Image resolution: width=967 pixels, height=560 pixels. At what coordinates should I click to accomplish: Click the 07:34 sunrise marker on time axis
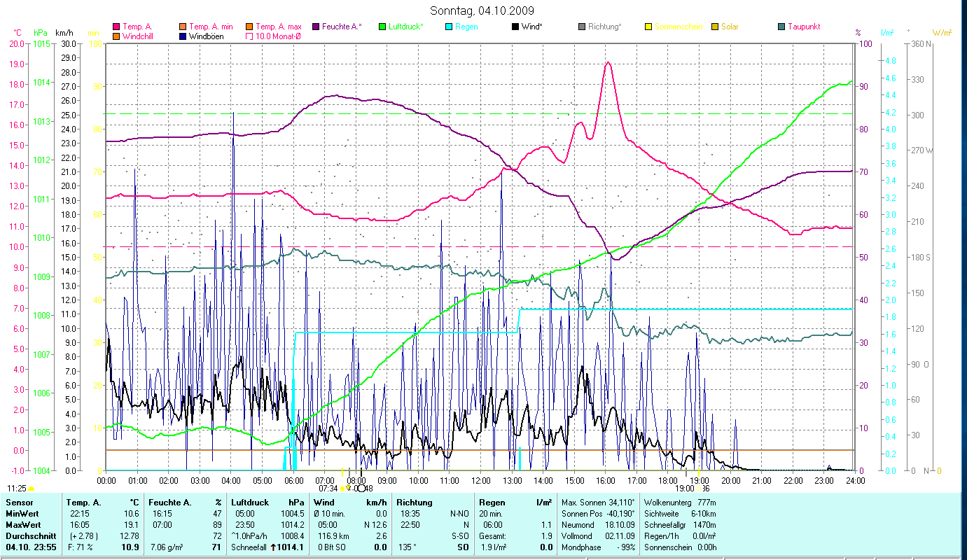click(328, 488)
